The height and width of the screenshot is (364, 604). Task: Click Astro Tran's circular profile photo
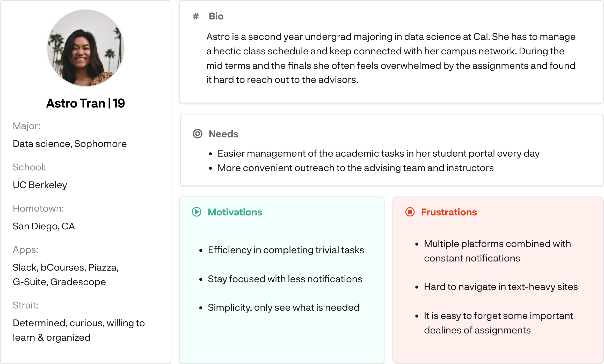86,48
